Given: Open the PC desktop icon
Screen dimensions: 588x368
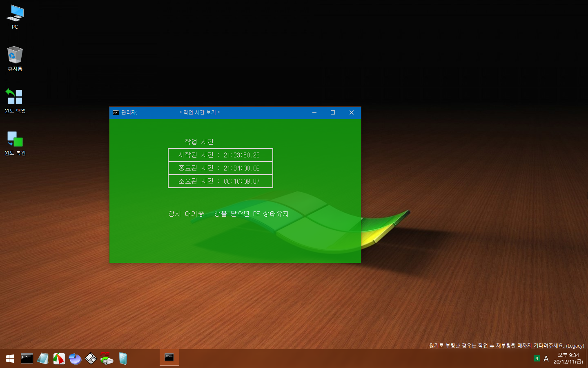Looking at the screenshot, I should pyautogui.click(x=15, y=17).
